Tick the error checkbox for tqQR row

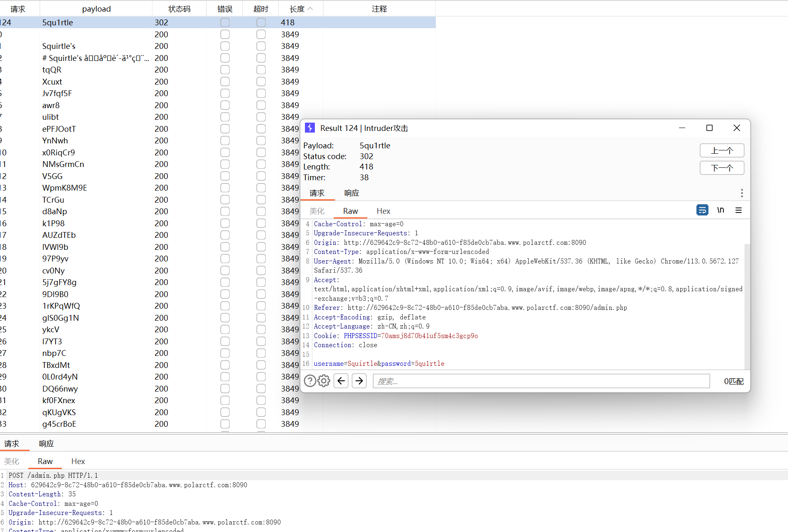(x=225, y=70)
